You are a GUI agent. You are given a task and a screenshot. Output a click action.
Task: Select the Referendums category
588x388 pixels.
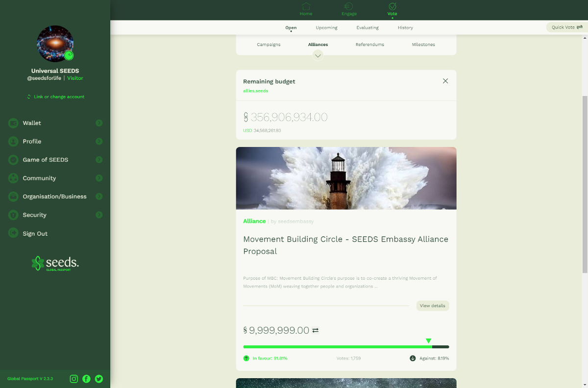[x=370, y=45]
